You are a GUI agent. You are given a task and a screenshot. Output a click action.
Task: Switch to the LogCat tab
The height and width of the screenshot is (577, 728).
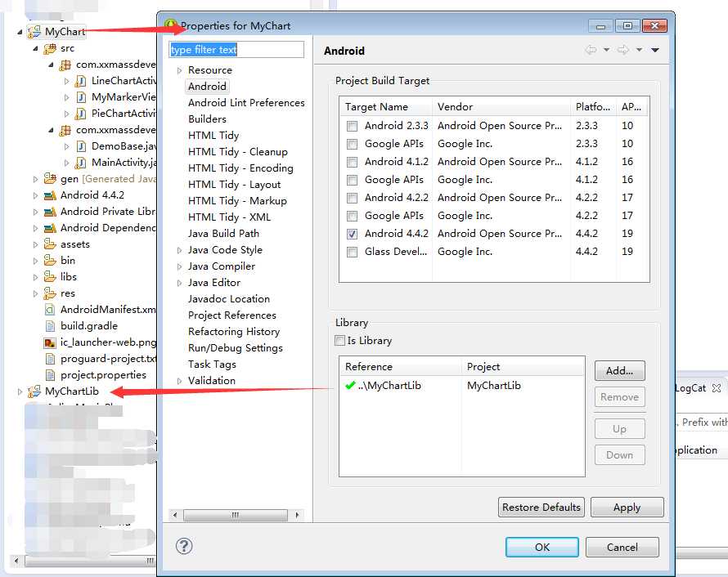[690, 388]
